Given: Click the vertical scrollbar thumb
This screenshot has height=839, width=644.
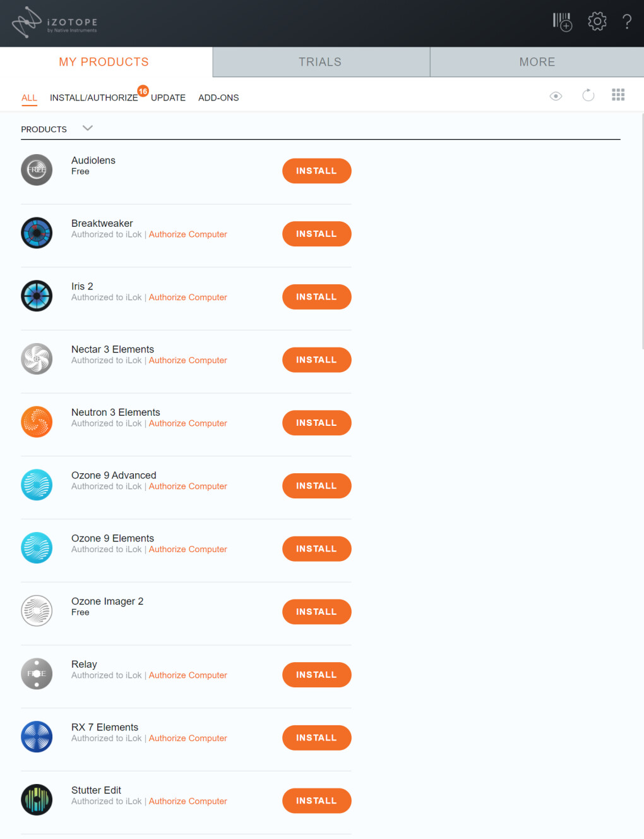Looking at the screenshot, I should 642,231.
